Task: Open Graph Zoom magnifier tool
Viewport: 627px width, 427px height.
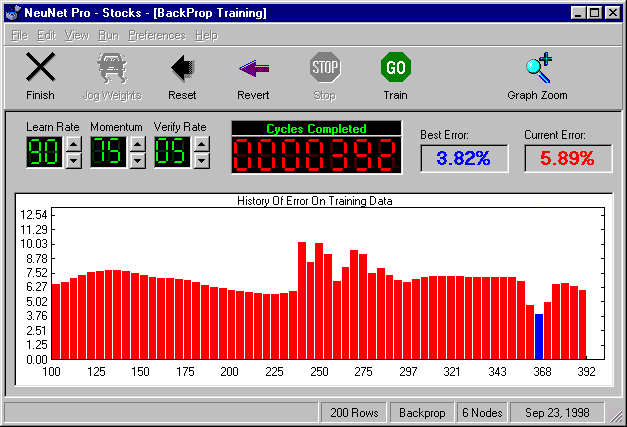Action: (539, 69)
